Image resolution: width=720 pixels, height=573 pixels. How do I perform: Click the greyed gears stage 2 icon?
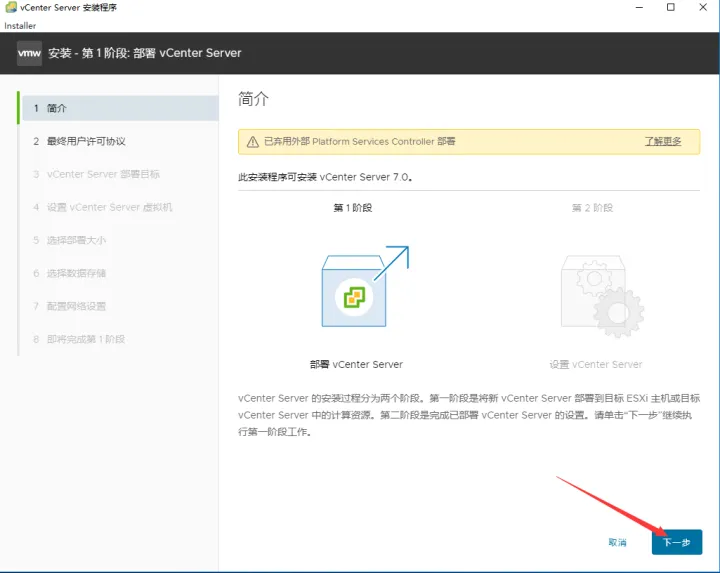602,296
